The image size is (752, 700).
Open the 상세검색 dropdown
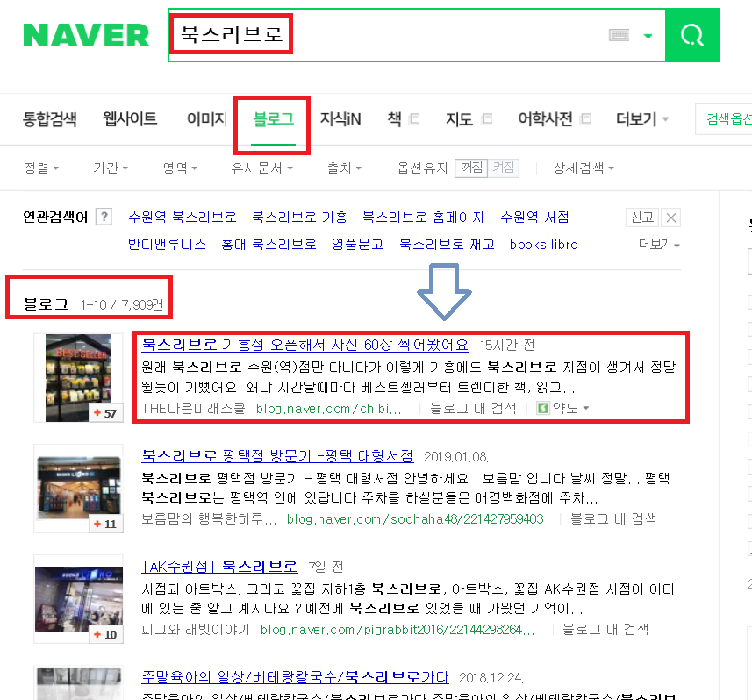[x=584, y=168]
